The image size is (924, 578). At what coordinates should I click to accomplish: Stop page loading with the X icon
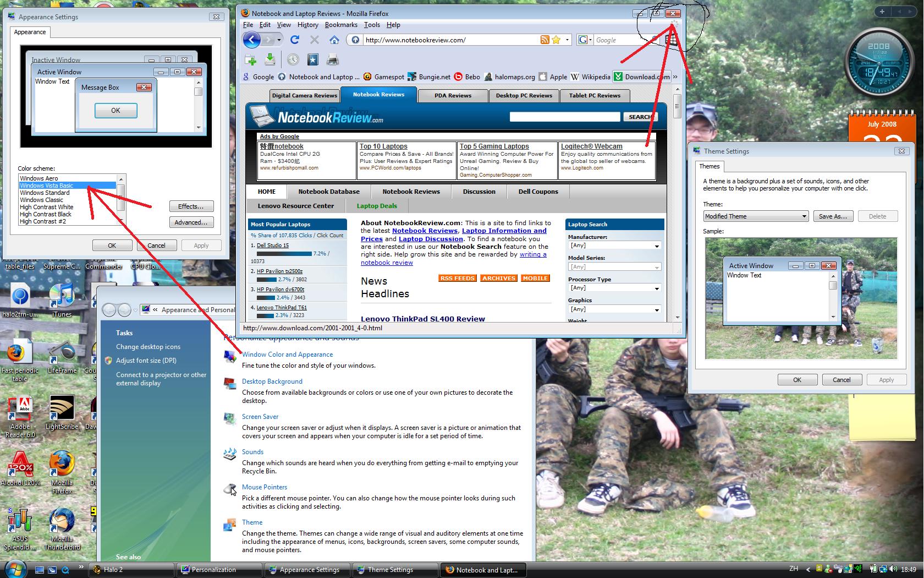tap(314, 40)
